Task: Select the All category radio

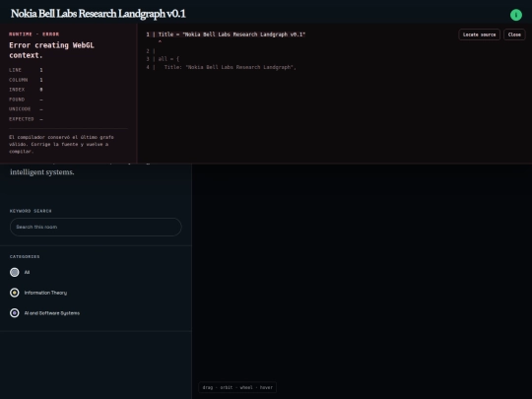Action: [x=15, y=272]
